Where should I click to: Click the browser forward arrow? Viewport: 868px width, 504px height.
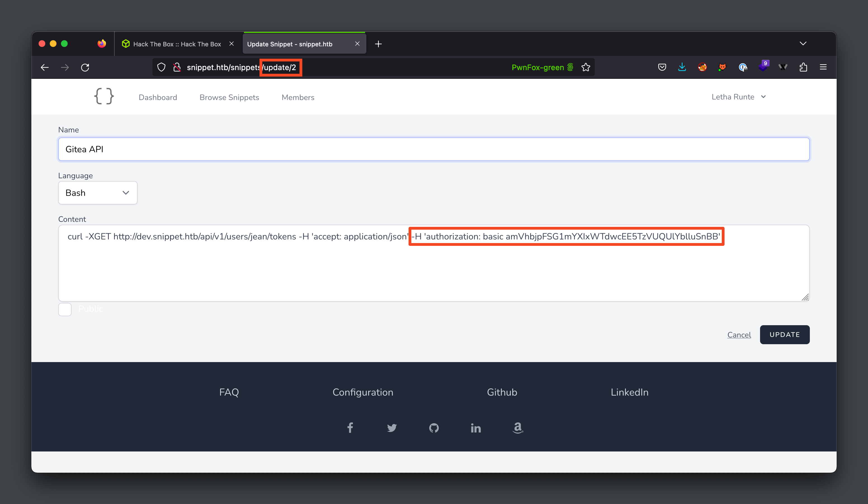click(65, 67)
